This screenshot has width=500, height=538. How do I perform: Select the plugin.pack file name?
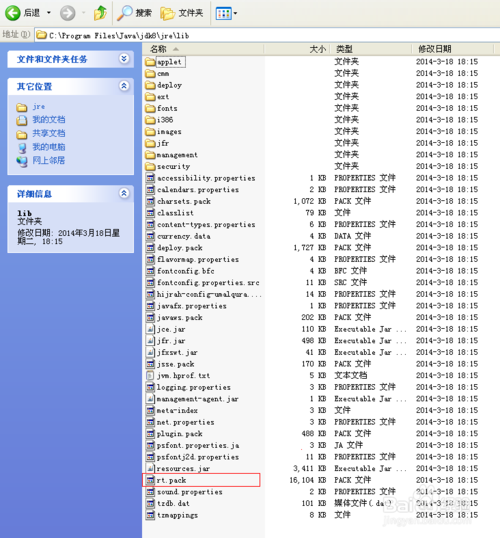tap(179, 434)
